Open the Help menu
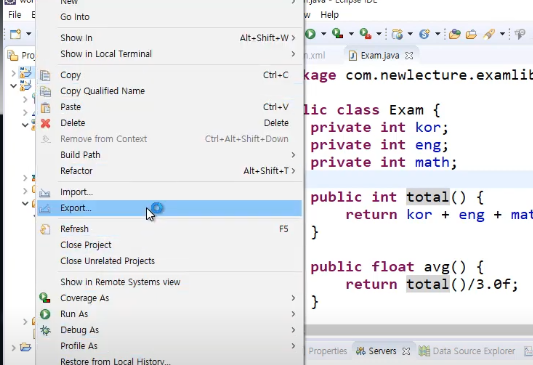The width and height of the screenshot is (533, 365). 329,15
